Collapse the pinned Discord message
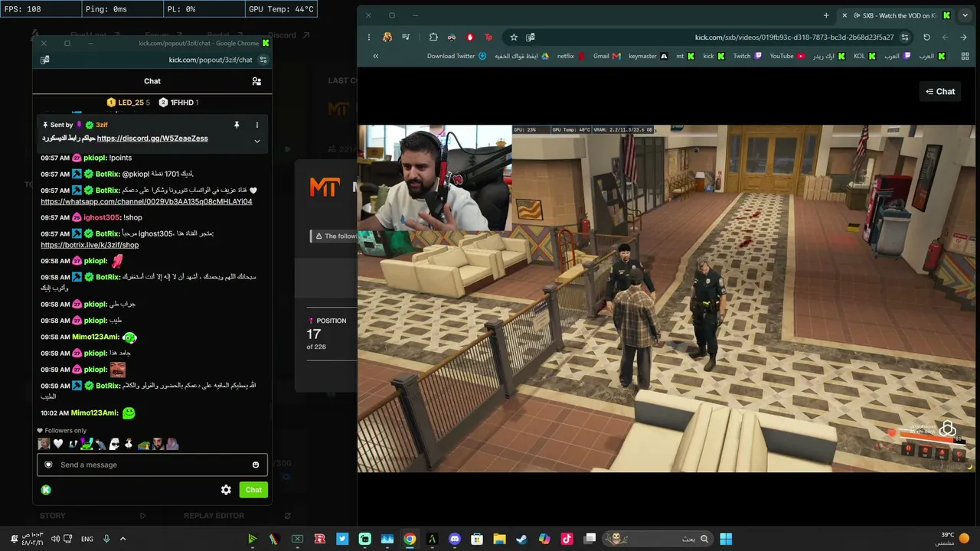 (257, 141)
